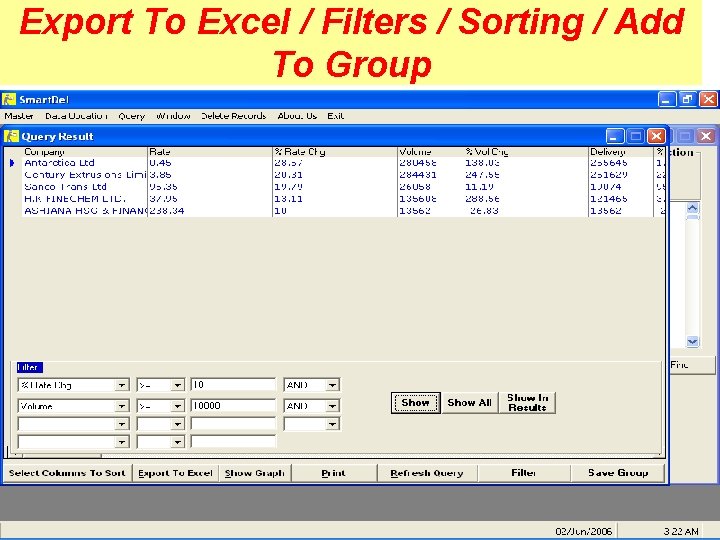Viewport: 720px width, 540px height.
Task: Open the Data Updation menu
Action: tap(76, 116)
